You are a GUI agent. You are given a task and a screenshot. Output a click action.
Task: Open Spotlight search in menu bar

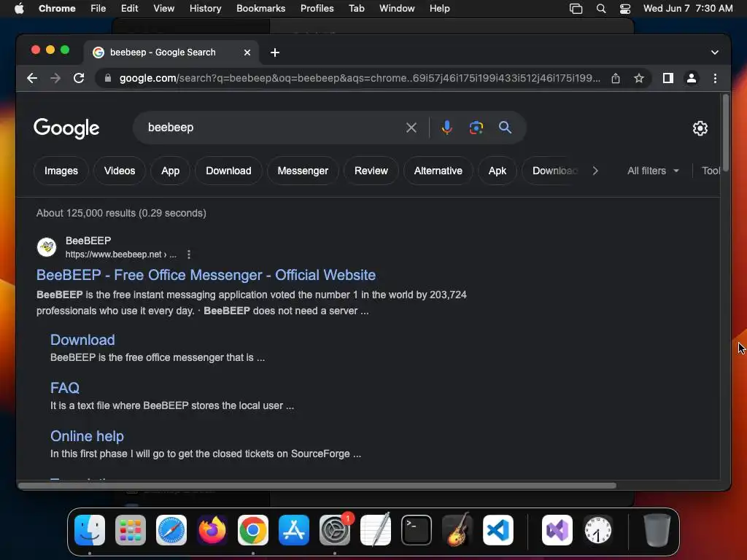pyautogui.click(x=601, y=9)
